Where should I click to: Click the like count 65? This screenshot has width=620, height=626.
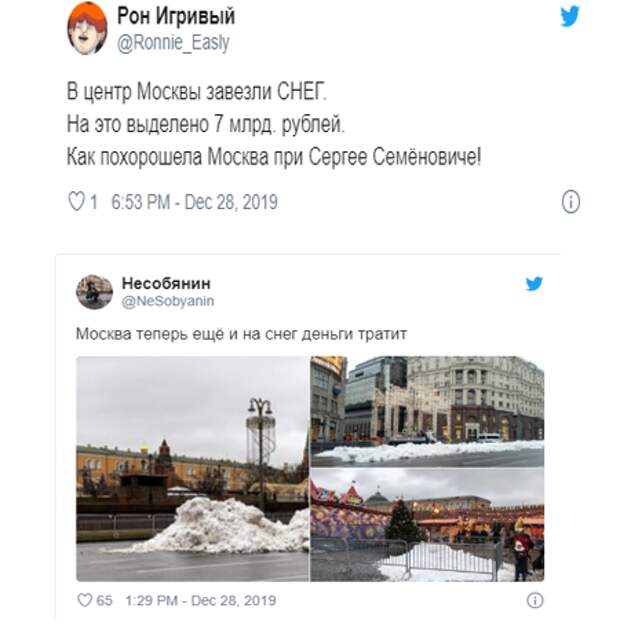[105, 600]
